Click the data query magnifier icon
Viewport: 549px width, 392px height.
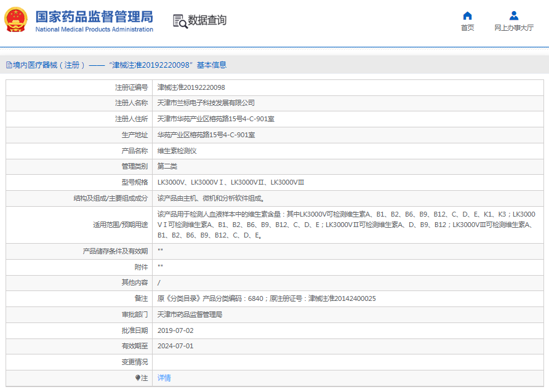tap(180, 22)
